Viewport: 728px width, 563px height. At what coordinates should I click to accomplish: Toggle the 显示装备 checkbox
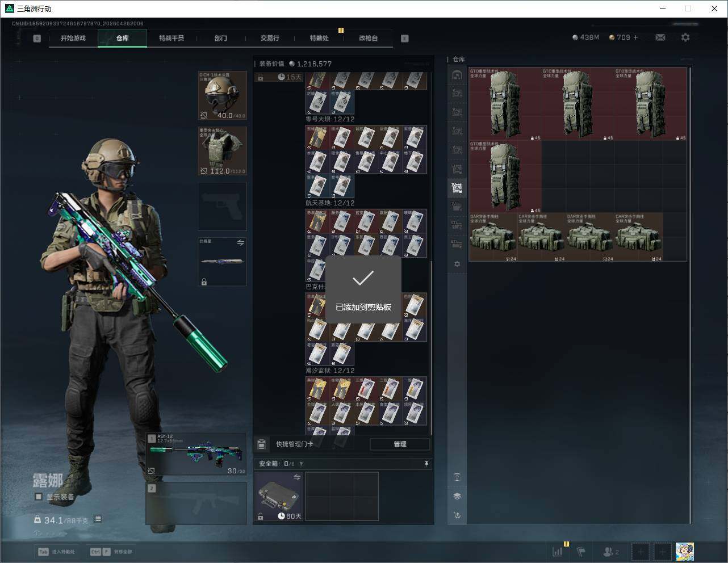[x=39, y=497]
